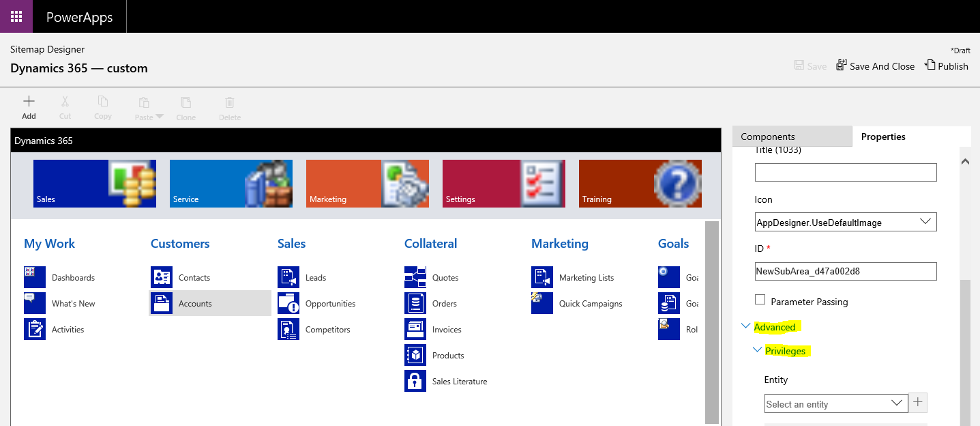Click the Opportunities subarea icon

coord(288,303)
